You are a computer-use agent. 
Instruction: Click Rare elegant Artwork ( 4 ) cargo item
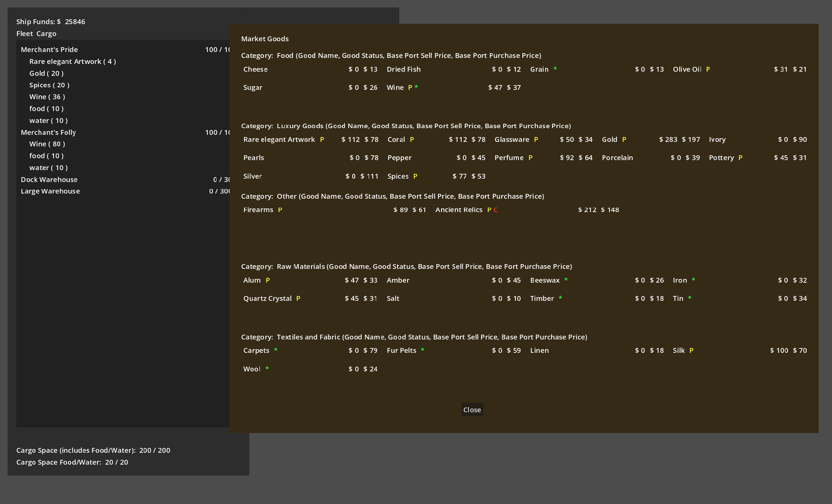(x=72, y=61)
